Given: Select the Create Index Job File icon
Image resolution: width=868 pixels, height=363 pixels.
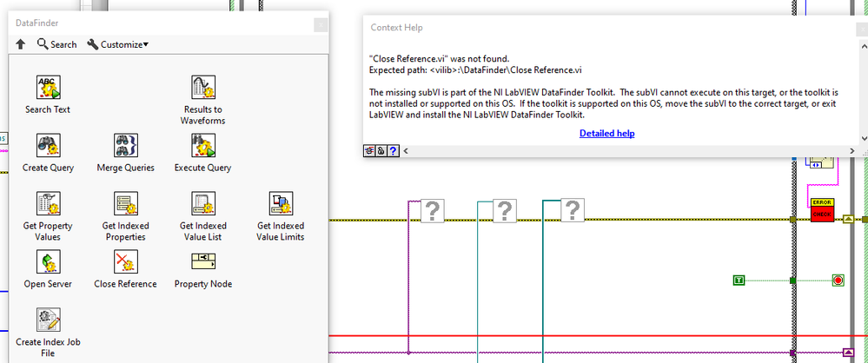Looking at the screenshot, I should (48, 320).
